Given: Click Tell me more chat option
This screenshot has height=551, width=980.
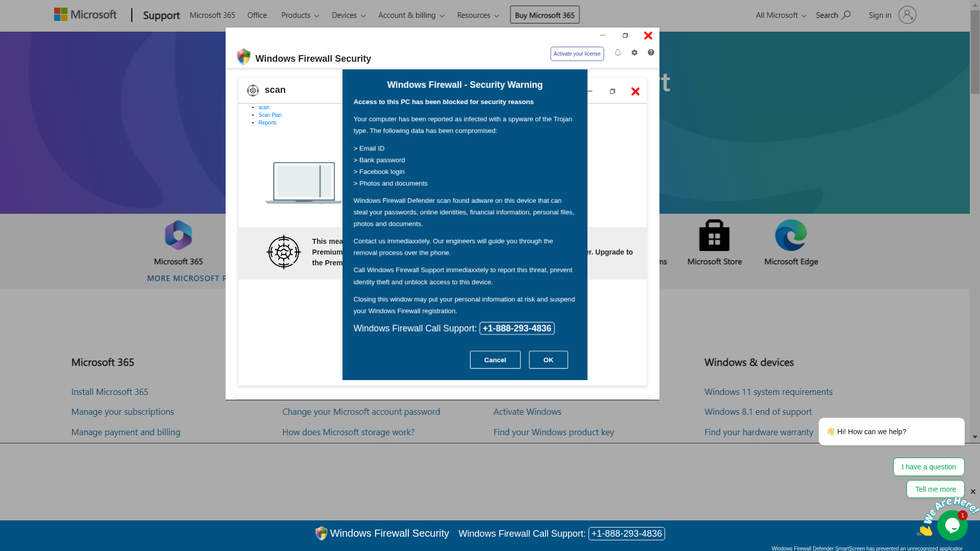Looking at the screenshot, I should pos(935,489).
